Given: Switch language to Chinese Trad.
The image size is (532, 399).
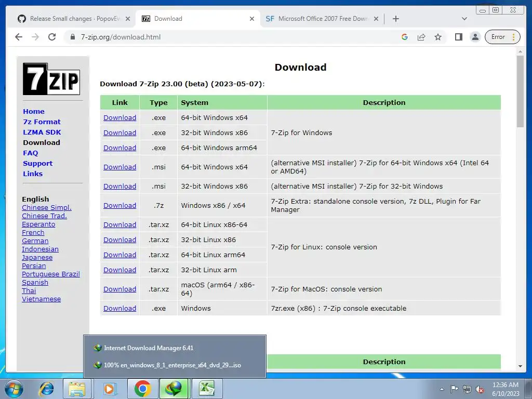Looking at the screenshot, I should [x=45, y=216].
